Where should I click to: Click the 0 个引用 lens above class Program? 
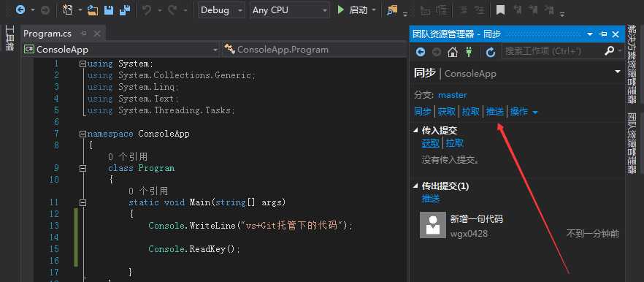(128, 156)
